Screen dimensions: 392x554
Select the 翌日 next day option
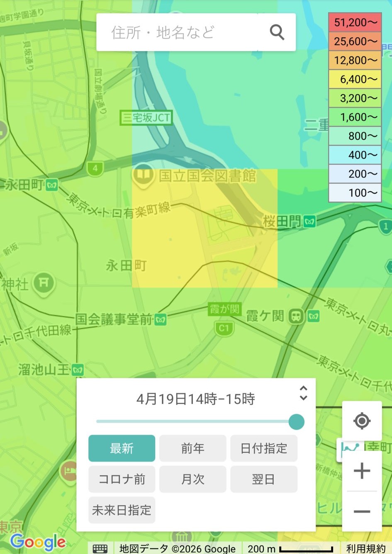click(x=263, y=479)
